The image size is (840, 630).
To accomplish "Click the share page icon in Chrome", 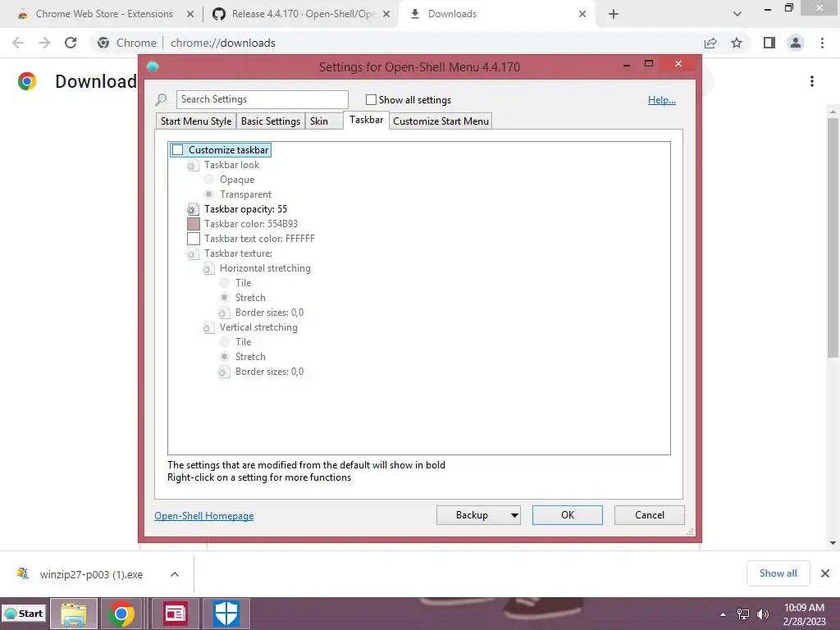I will 710,43.
